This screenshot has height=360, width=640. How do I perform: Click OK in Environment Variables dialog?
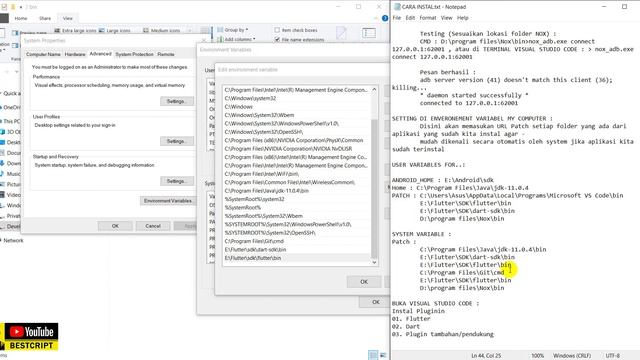[376, 302]
